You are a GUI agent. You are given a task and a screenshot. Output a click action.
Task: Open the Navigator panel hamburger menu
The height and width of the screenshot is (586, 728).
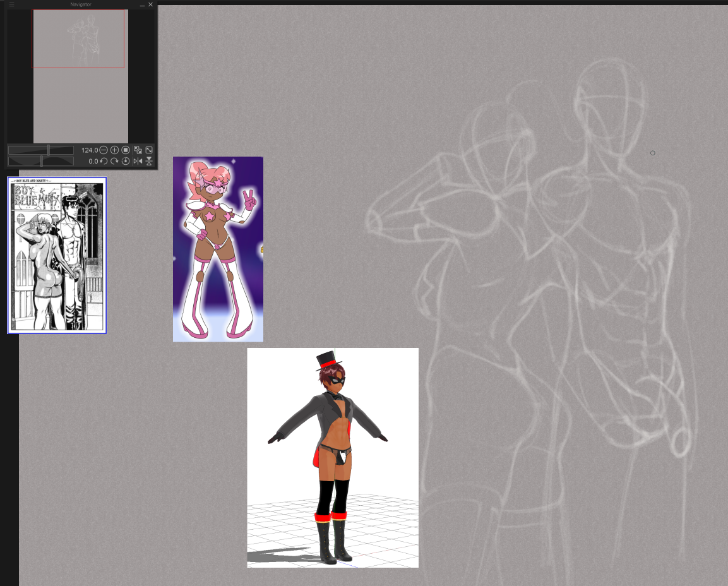point(11,4)
